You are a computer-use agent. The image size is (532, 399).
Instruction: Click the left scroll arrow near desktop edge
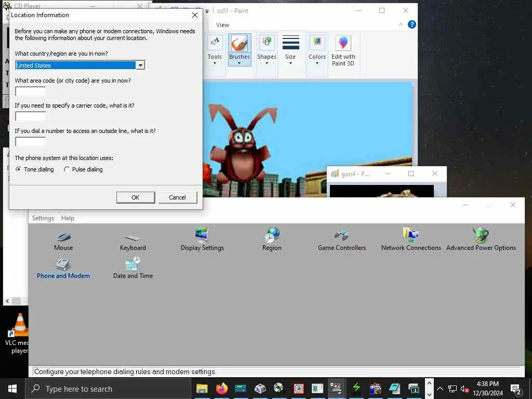pos(7,301)
